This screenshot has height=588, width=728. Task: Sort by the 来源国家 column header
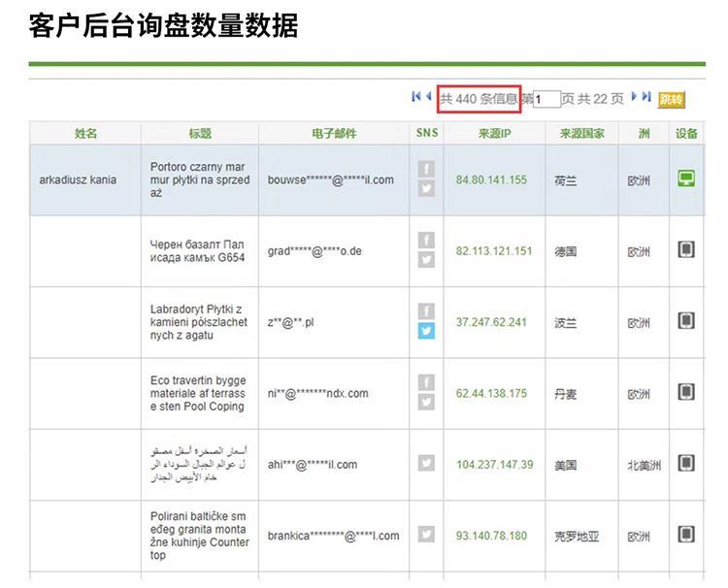(x=581, y=134)
